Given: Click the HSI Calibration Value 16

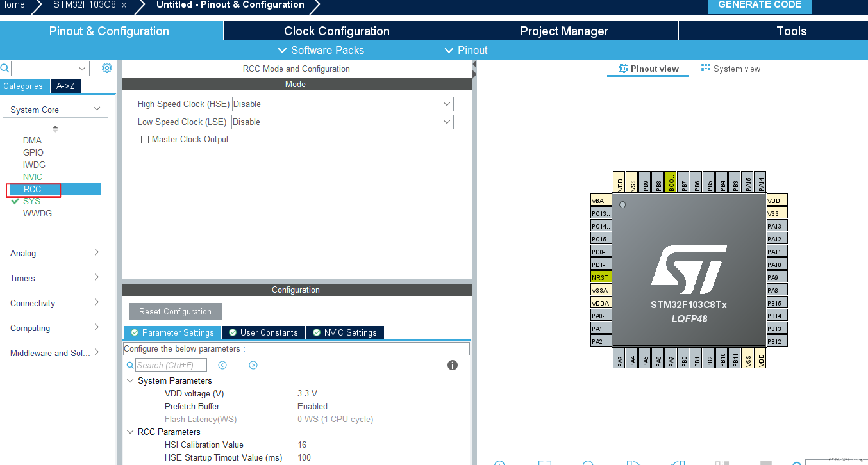Looking at the screenshot, I should click(302, 445).
